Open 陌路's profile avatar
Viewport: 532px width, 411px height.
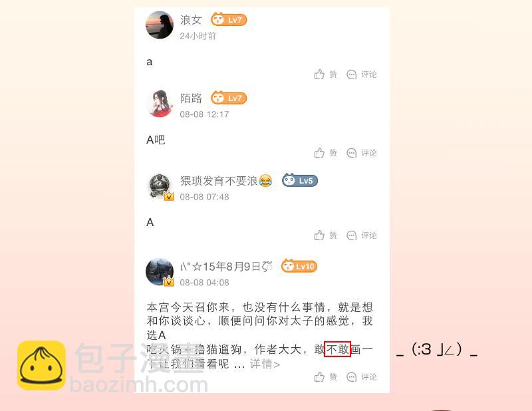(160, 104)
